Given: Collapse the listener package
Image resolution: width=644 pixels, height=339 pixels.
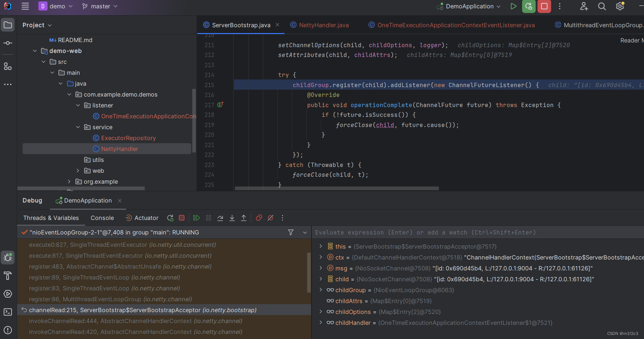Looking at the screenshot, I should (78, 105).
